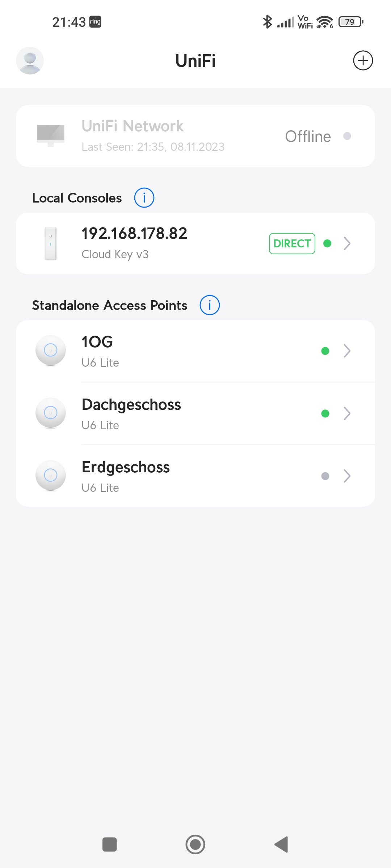This screenshot has height=868, width=391.
Task: Tap the plus icon to add device
Action: coord(363,60)
